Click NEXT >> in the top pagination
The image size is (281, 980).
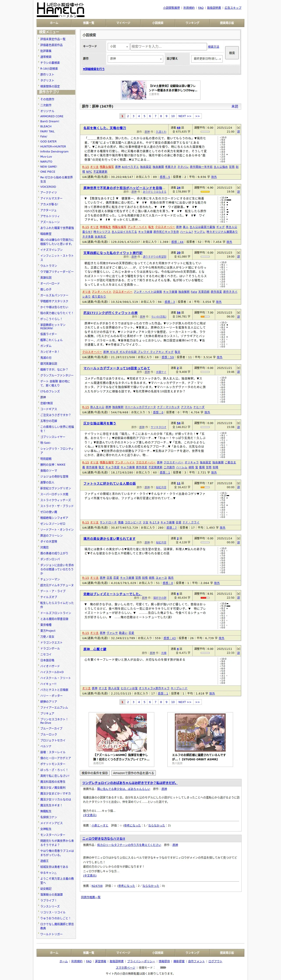(185, 116)
